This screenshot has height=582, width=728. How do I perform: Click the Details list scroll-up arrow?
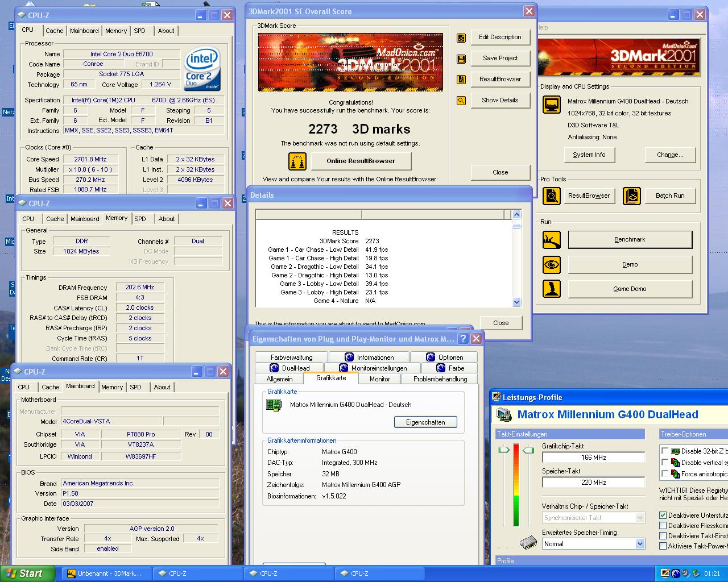point(516,215)
